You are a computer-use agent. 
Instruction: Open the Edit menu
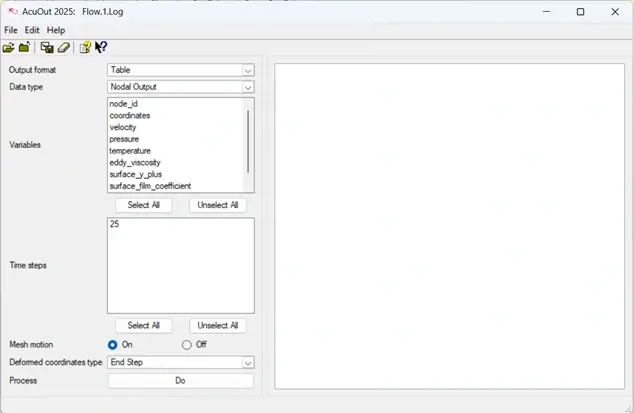[x=32, y=30]
